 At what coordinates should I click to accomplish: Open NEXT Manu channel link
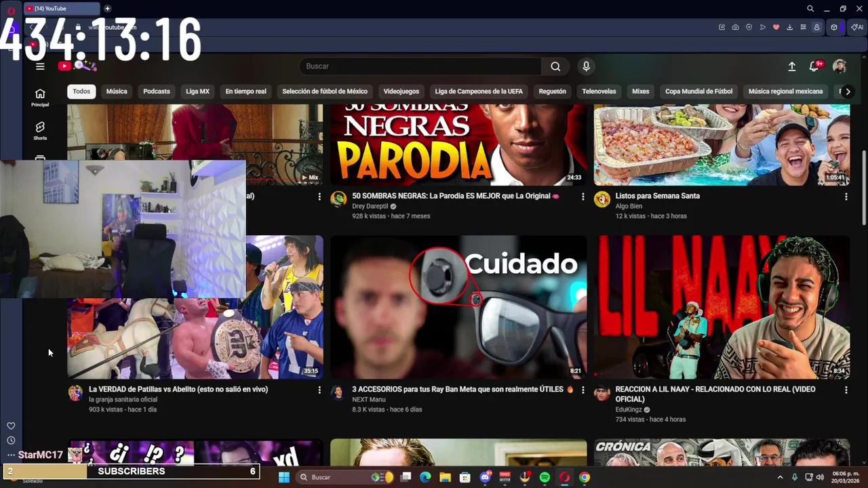coord(369,400)
